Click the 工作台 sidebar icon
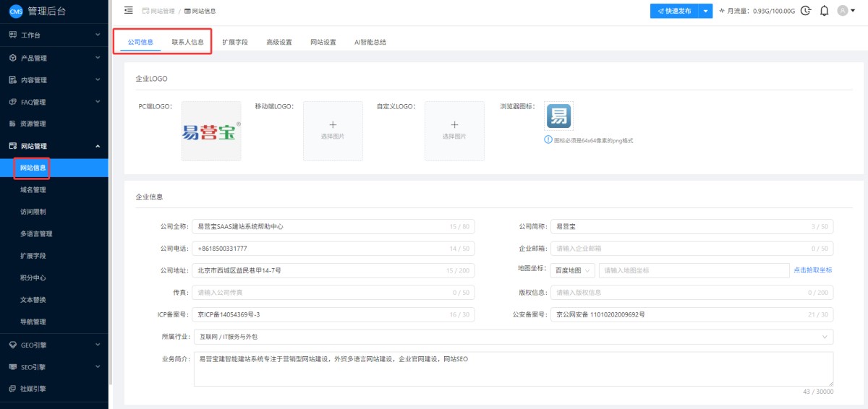 (12, 35)
